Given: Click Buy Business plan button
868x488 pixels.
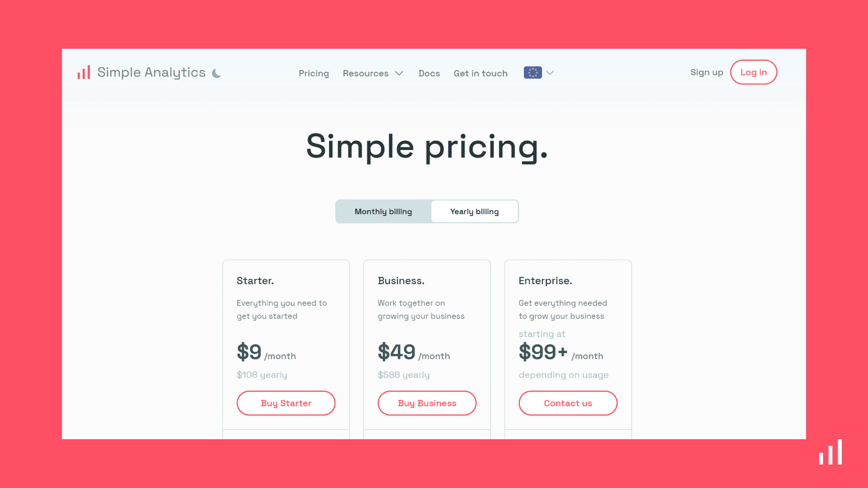Looking at the screenshot, I should point(427,403).
